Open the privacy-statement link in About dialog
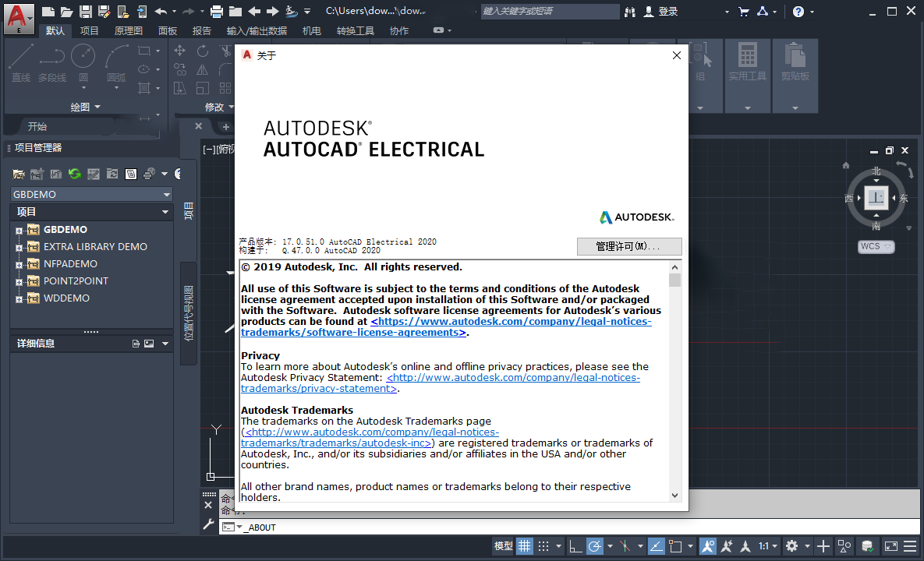 pos(441,383)
